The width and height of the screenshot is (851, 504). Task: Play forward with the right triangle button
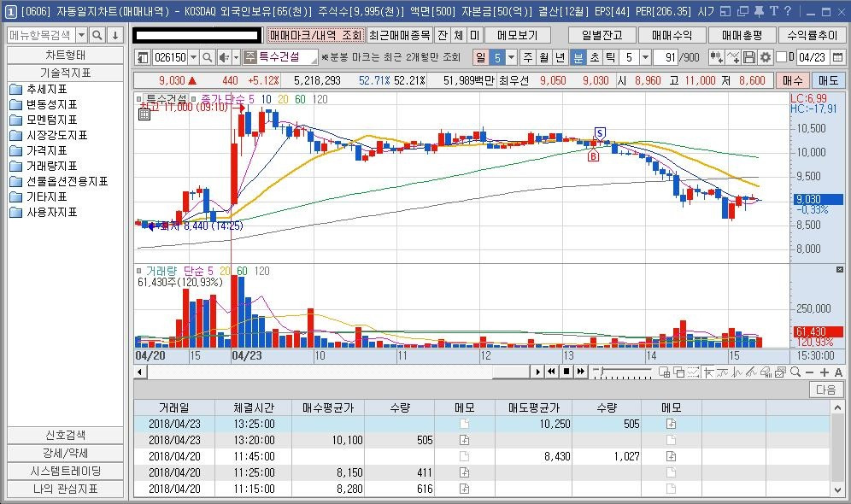click(537, 372)
